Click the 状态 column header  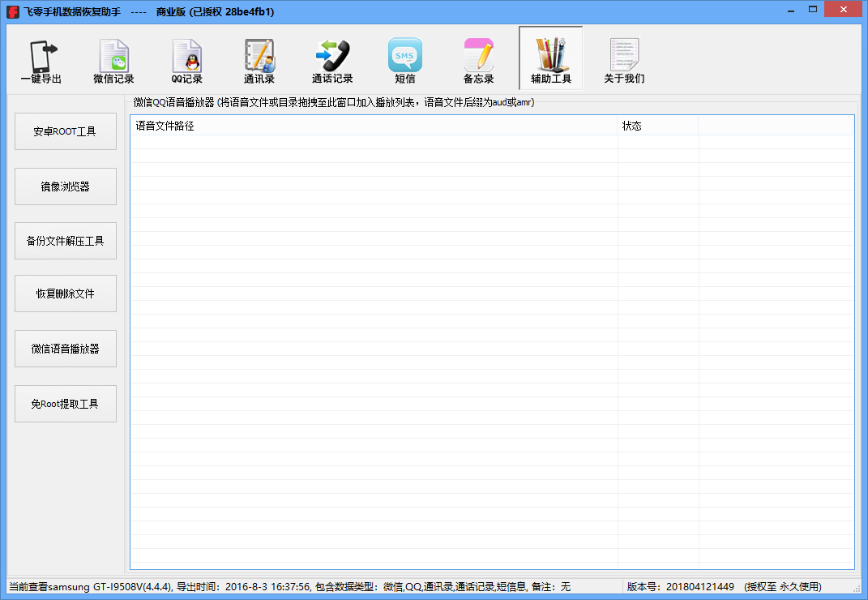(x=657, y=126)
